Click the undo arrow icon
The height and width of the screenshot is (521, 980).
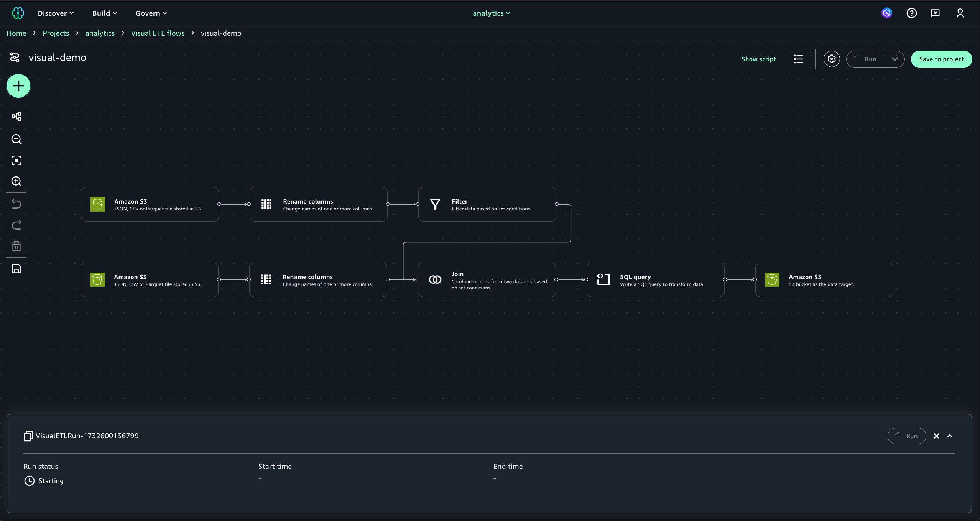(x=16, y=204)
